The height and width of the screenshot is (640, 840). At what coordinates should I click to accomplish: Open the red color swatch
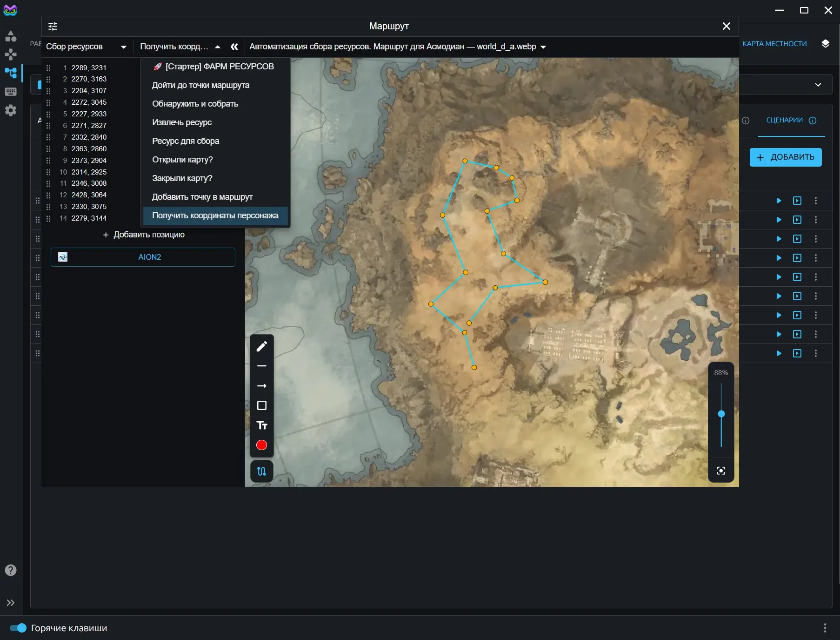pyautogui.click(x=262, y=445)
